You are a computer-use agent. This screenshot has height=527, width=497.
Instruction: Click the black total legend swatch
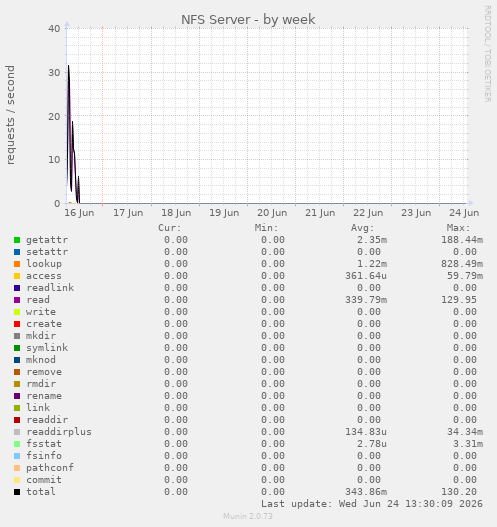tap(17, 492)
